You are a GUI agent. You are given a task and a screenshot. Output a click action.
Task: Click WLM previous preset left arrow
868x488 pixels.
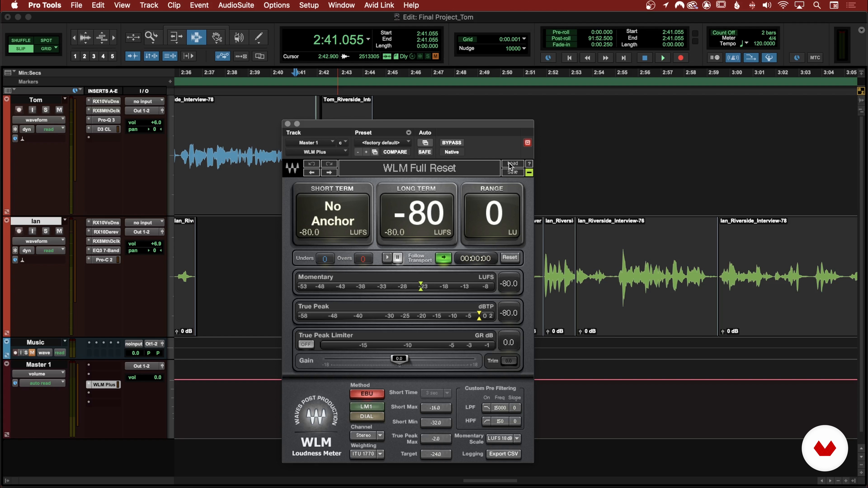point(312,172)
